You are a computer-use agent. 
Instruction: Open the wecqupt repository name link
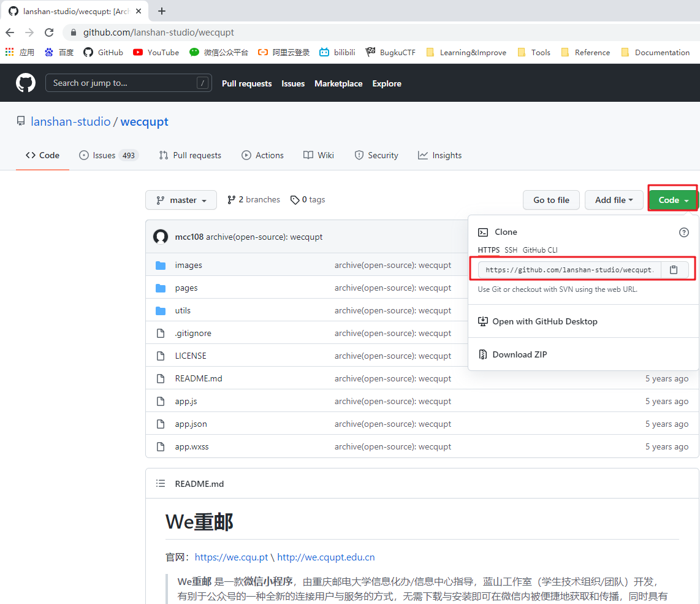click(144, 121)
